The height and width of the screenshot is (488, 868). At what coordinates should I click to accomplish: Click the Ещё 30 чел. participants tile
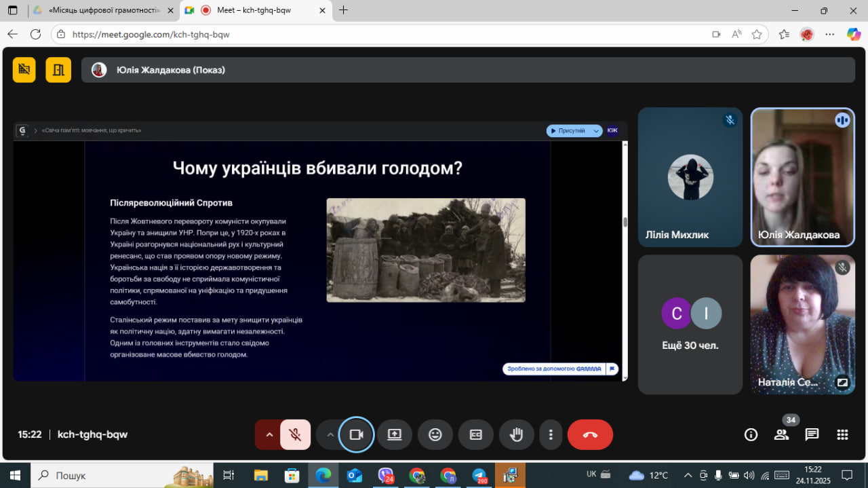point(690,324)
